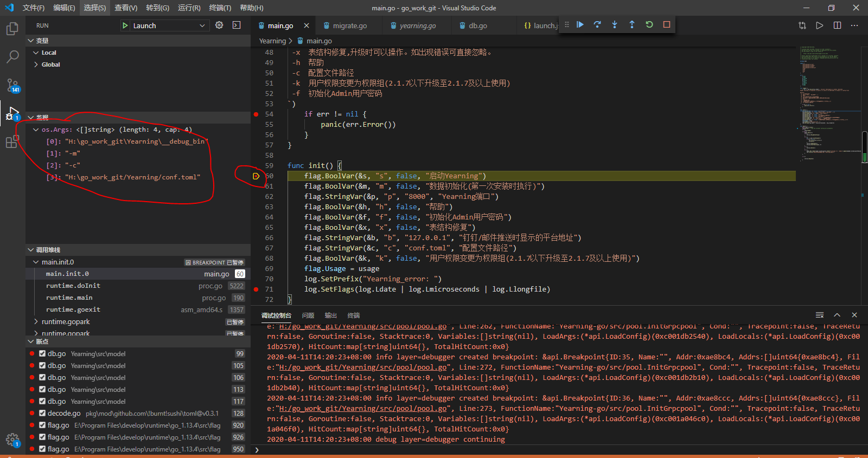
Task: Toggle db.go breakpoint at line 106
Action: point(42,377)
